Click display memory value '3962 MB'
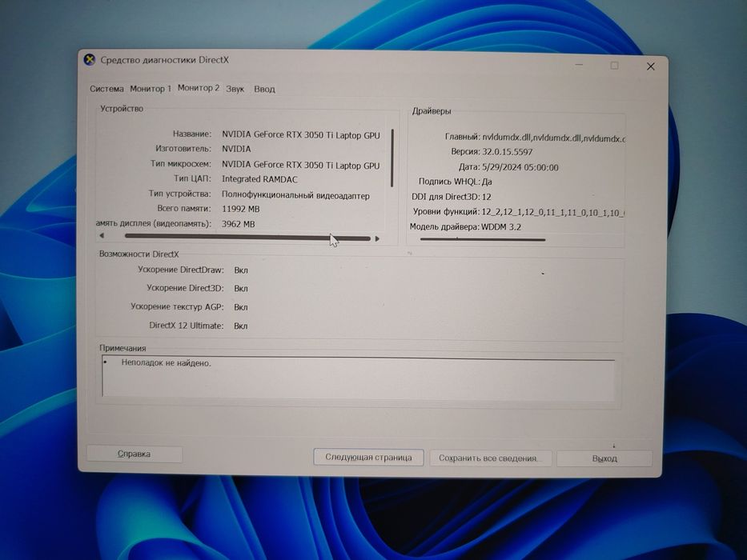The image size is (747, 560). pos(239,224)
